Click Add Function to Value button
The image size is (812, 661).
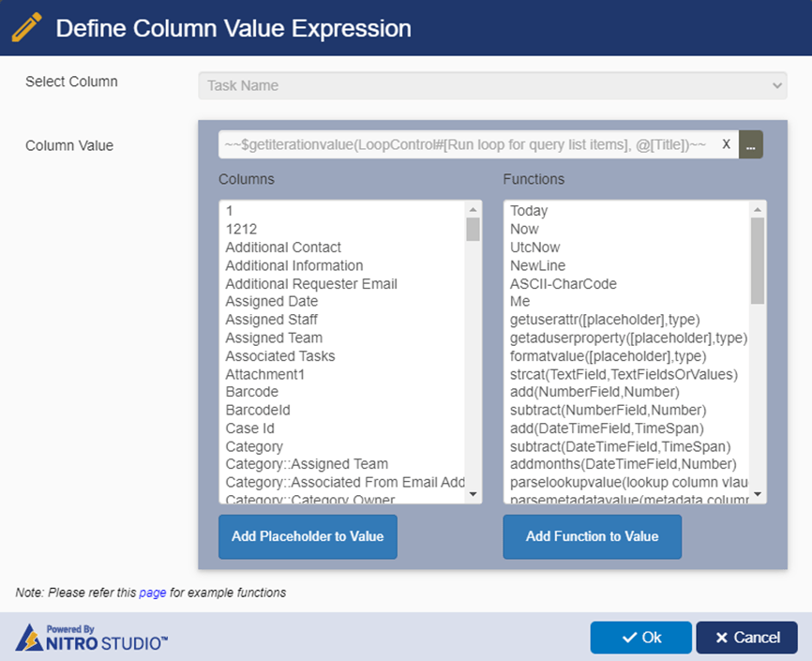click(x=592, y=536)
